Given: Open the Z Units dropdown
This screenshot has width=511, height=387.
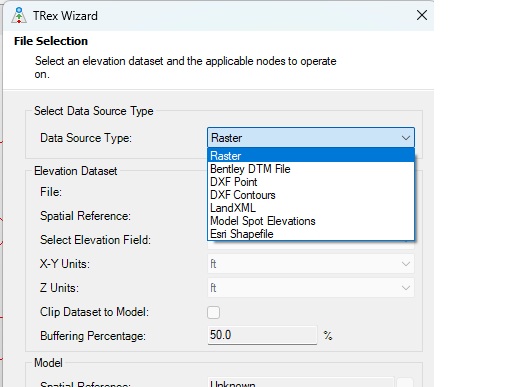Looking at the screenshot, I should click(311, 288).
